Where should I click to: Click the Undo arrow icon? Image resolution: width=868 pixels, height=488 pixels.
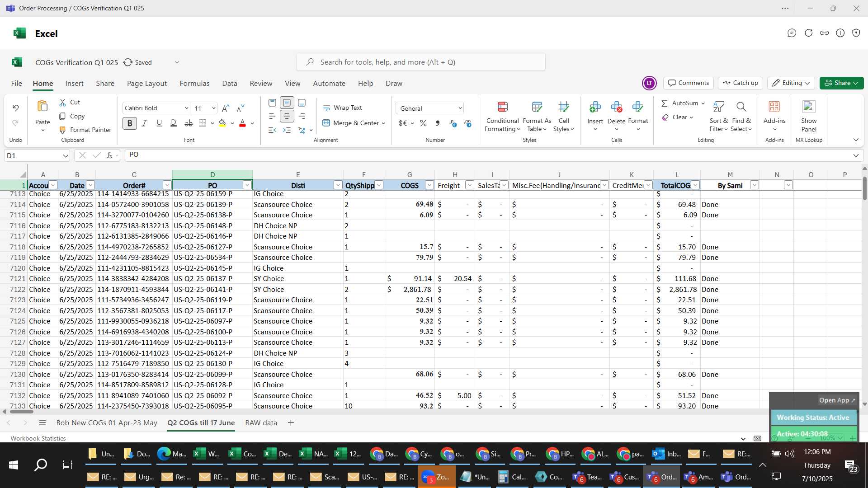(15, 108)
